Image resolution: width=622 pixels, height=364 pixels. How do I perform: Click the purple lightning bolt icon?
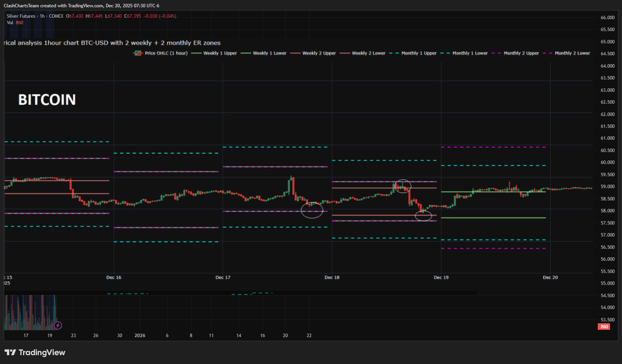click(x=58, y=326)
